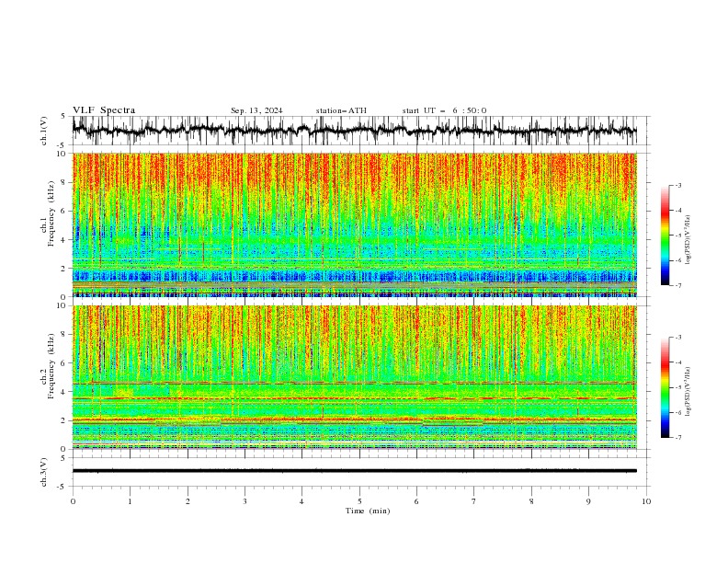728x563 pixels.
Task: Click time axis tick label '5'
Action: tap(359, 501)
